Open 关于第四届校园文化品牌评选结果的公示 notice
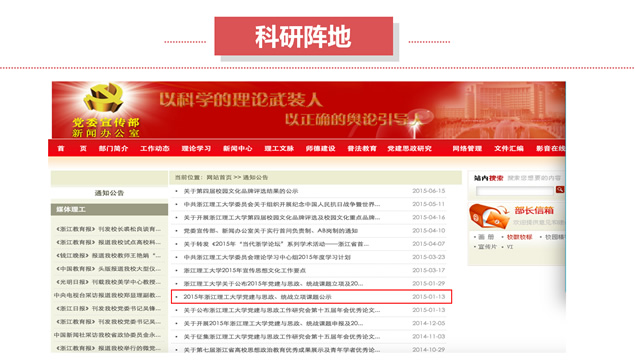The width and height of the screenshot is (635, 361). pyautogui.click(x=241, y=191)
